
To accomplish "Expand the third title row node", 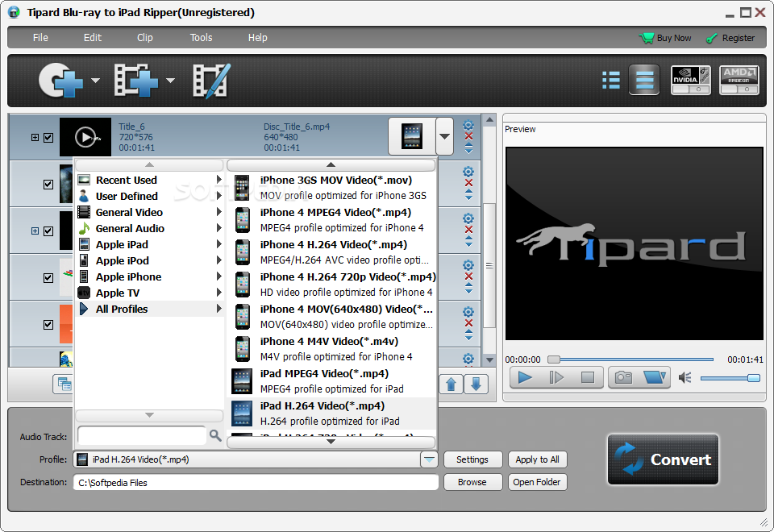I will coord(35,231).
